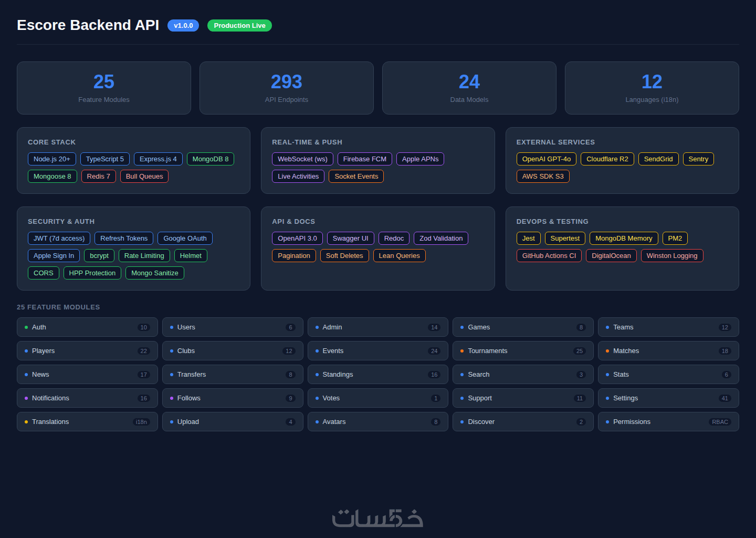Select the bcrypt tag
The image size is (756, 538).
[99, 255]
